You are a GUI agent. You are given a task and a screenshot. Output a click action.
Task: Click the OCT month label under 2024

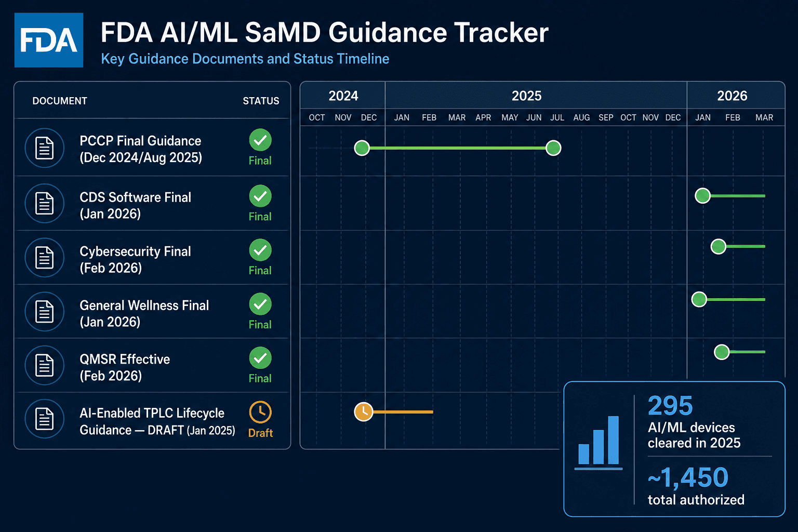[x=317, y=117]
